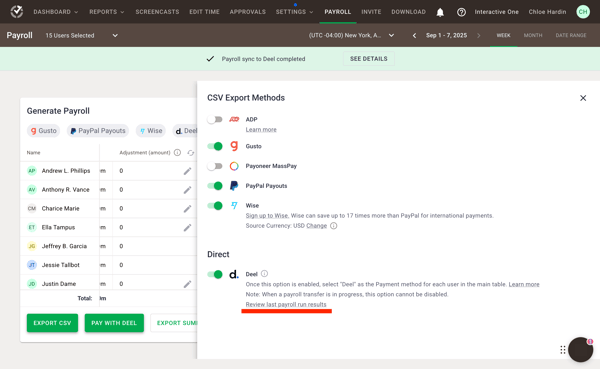Edit adjustment for Ella Tampus
Screen dimensions: 600x369
pos(187,227)
